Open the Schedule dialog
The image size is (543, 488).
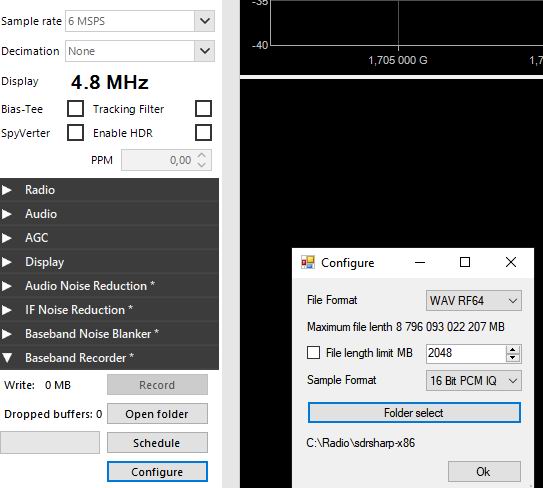tap(157, 443)
